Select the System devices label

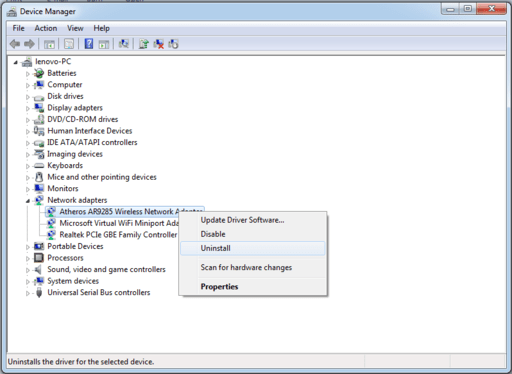tap(73, 281)
